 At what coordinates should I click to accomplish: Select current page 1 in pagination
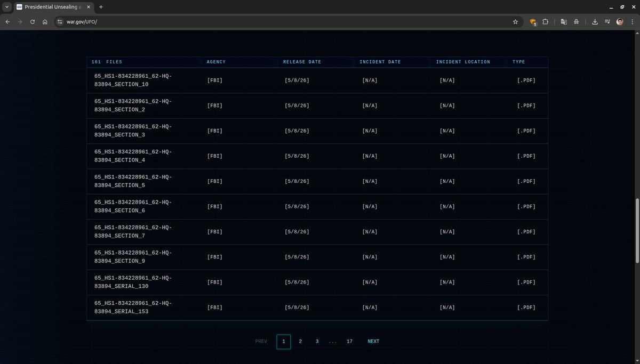point(284,342)
